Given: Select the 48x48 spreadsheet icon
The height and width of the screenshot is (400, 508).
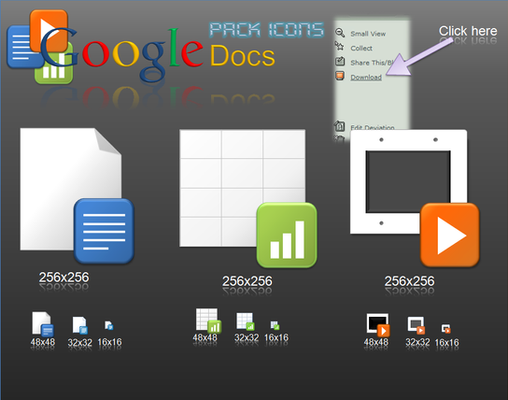Looking at the screenshot, I should (x=208, y=321).
